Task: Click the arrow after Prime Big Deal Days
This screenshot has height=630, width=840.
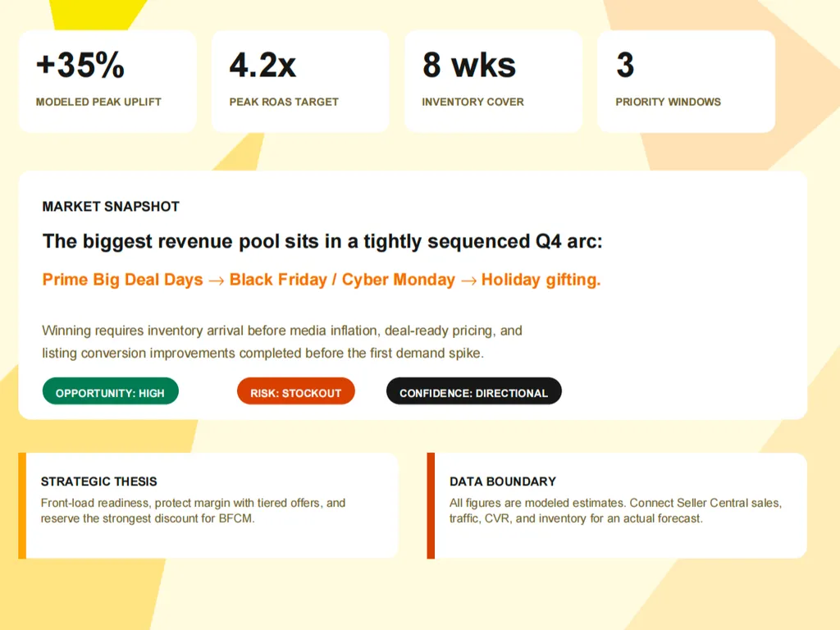Action: click(x=217, y=281)
